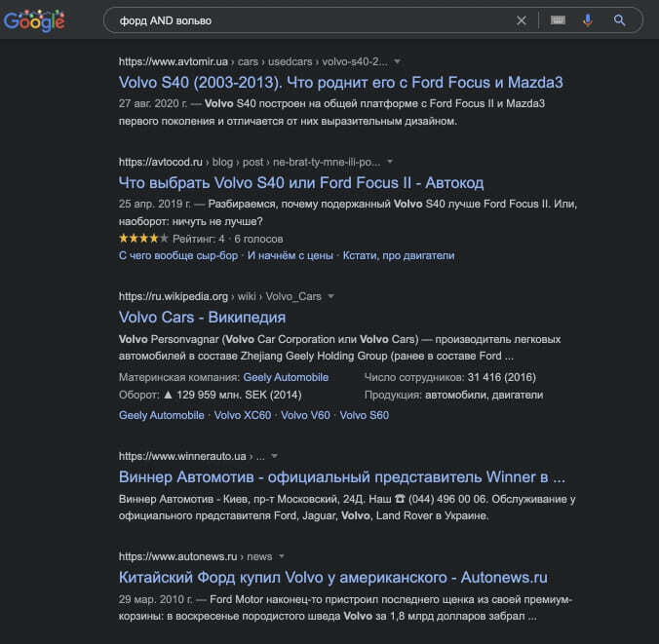Click the autonews.ru URL breadcrumb

click(x=195, y=556)
